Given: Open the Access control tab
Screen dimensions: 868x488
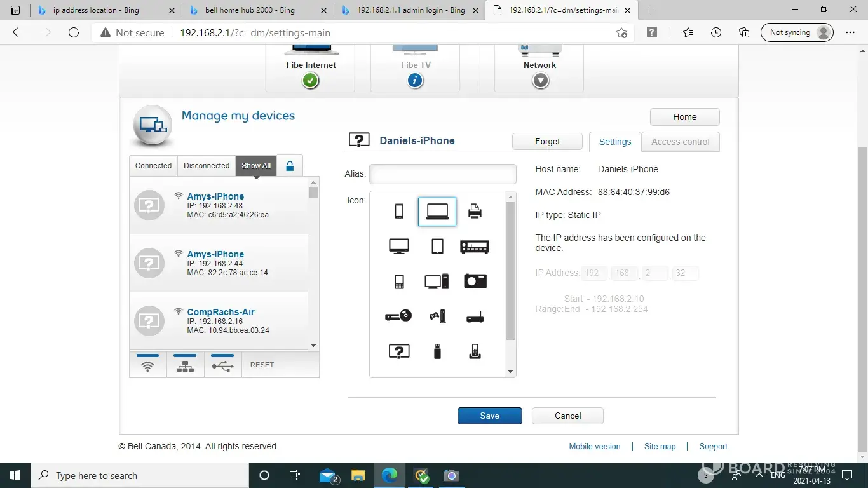Looking at the screenshot, I should tap(680, 142).
